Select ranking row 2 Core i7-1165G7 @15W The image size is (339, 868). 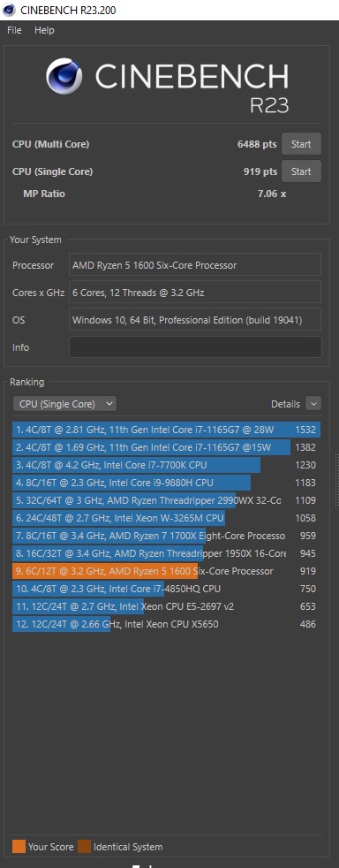pos(167,447)
